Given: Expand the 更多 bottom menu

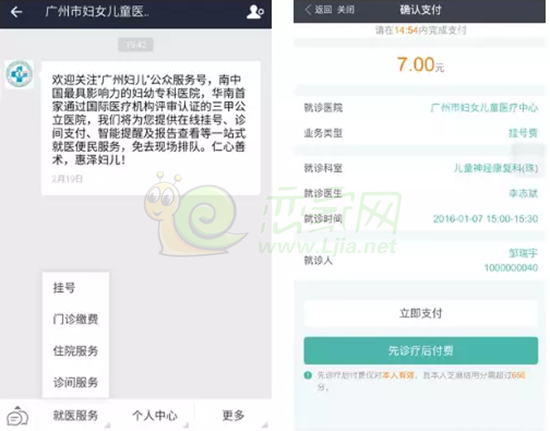Looking at the screenshot, I should [233, 416].
